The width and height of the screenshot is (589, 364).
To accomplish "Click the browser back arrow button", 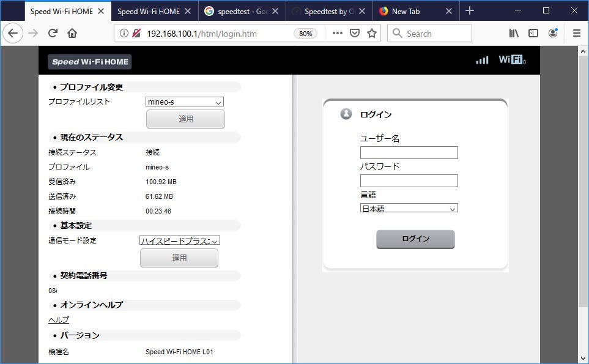I will [x=13, y=34].
